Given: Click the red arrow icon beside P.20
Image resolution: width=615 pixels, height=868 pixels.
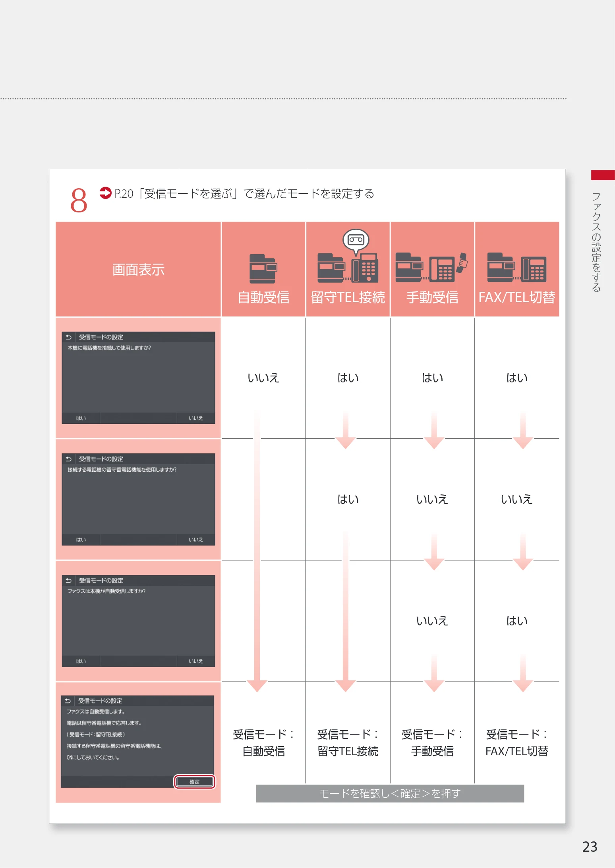Looking at the screenshot, I should (105, 193).
